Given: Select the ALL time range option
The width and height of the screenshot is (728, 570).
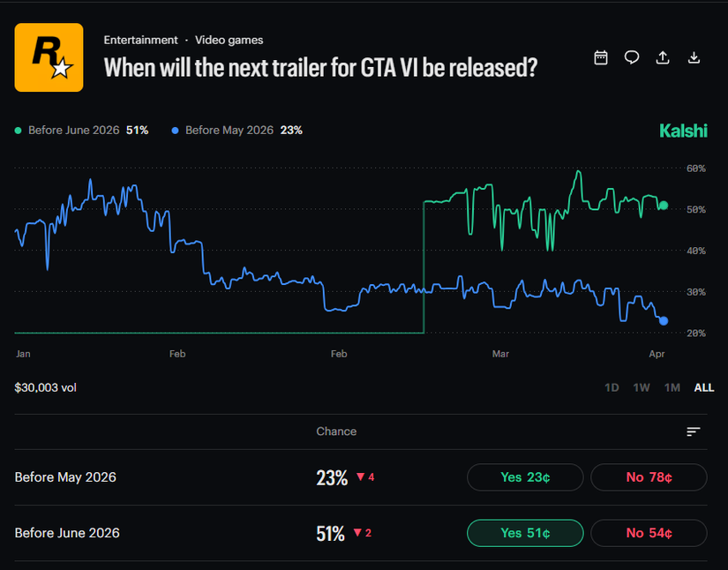Looking at the screenshot, I should [703, 386].
